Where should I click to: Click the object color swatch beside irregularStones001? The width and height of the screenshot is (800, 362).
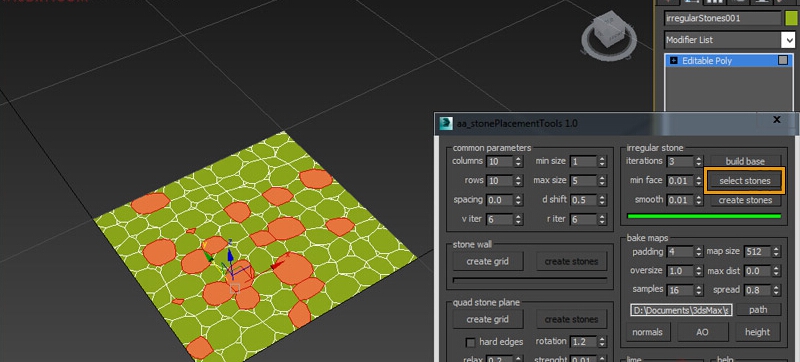pyautogui.click(x=790, y=18)
